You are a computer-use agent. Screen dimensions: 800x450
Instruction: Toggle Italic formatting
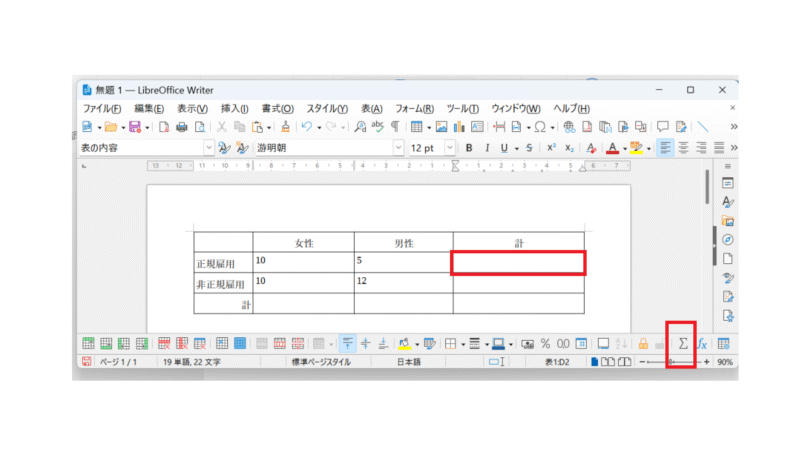(x=487, y=148)
